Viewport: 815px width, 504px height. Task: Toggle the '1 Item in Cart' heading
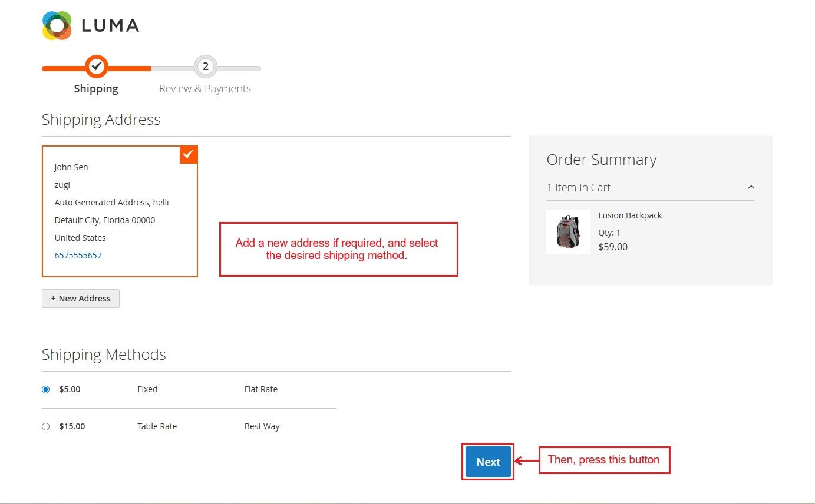[578, 187]
